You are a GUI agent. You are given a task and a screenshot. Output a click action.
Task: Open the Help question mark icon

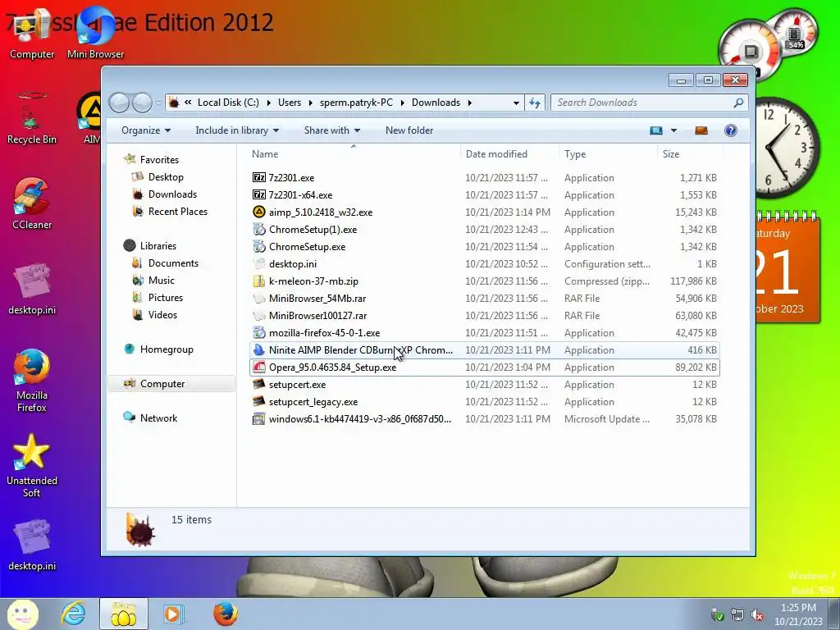pos(731,130)
